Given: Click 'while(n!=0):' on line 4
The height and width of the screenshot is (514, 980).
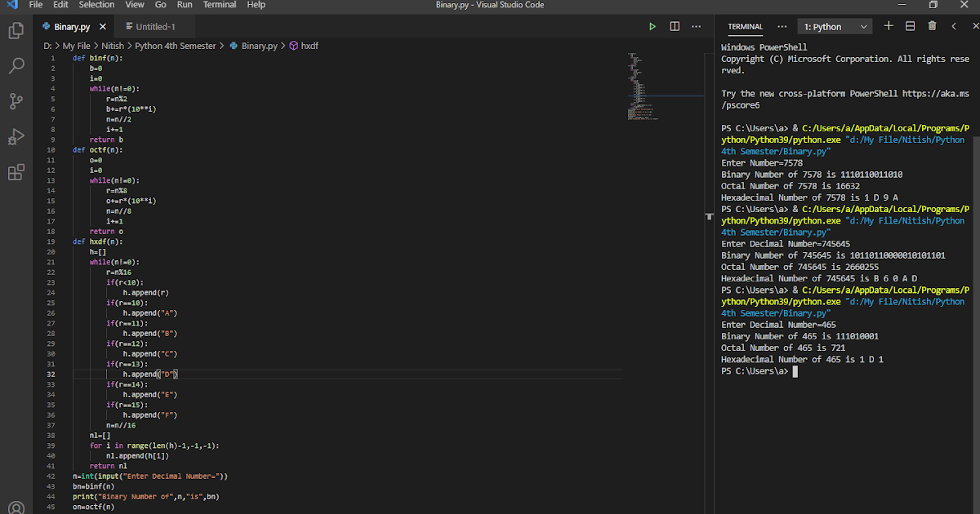Looking at the screenshot, I should pos(114,89).
